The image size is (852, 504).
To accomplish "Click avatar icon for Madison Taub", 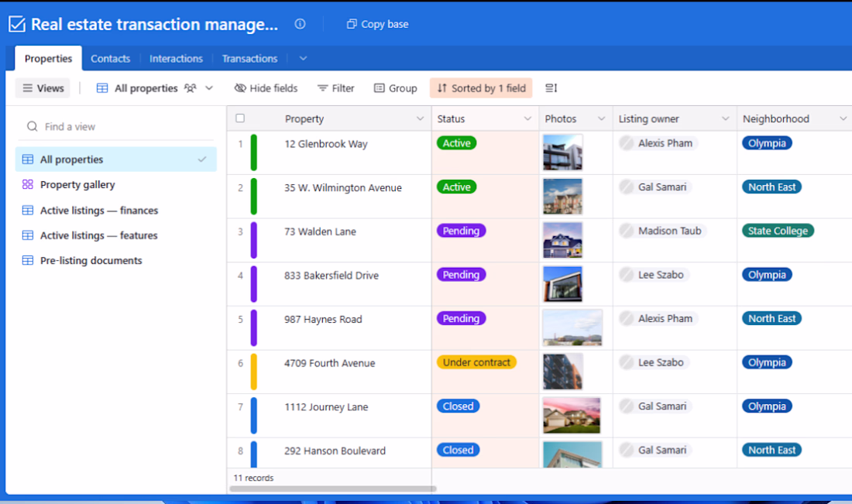I will click(x=627, y=231).
